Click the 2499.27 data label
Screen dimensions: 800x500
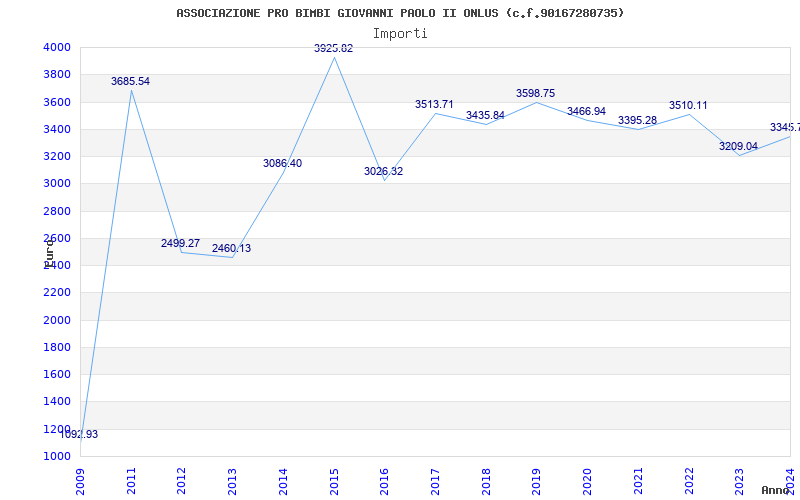(x=181, y=243)
